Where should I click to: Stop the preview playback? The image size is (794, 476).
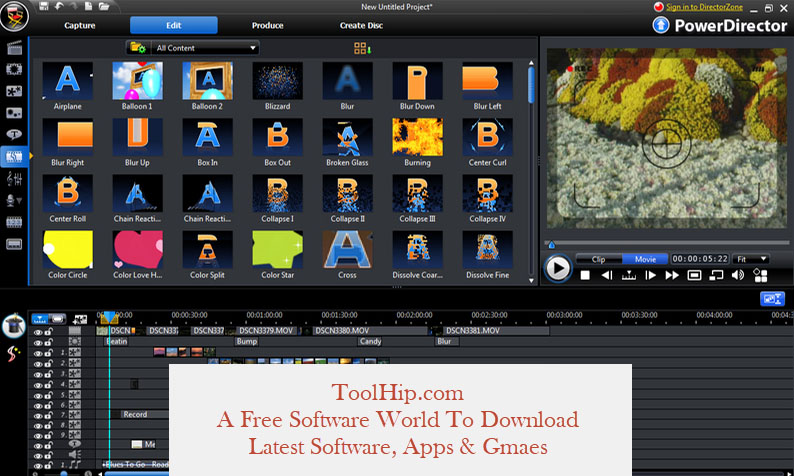[585, 275]
